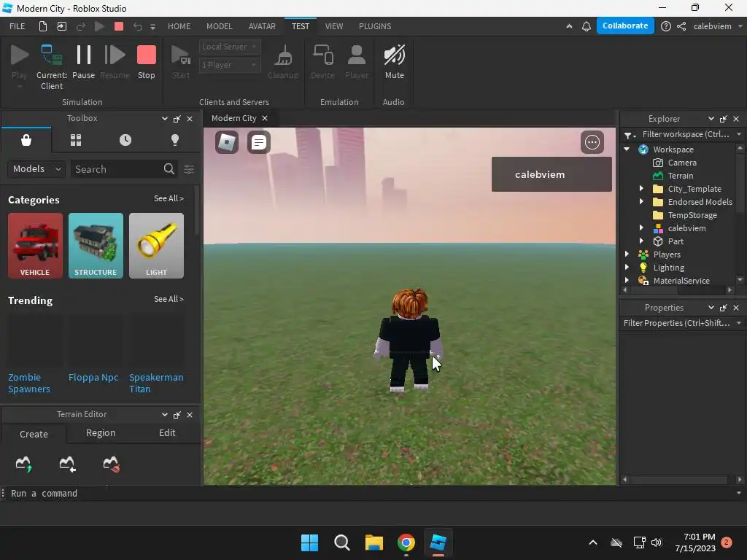Click See All next to Trending
The width and height of the screenshot is (747, 560).
coord(169,299)
